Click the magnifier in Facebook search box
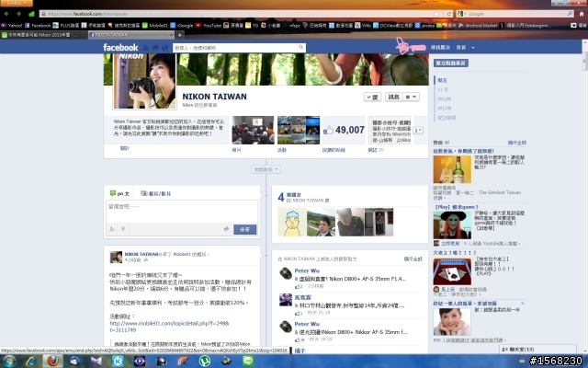588x368 pixels. (300, 47)
